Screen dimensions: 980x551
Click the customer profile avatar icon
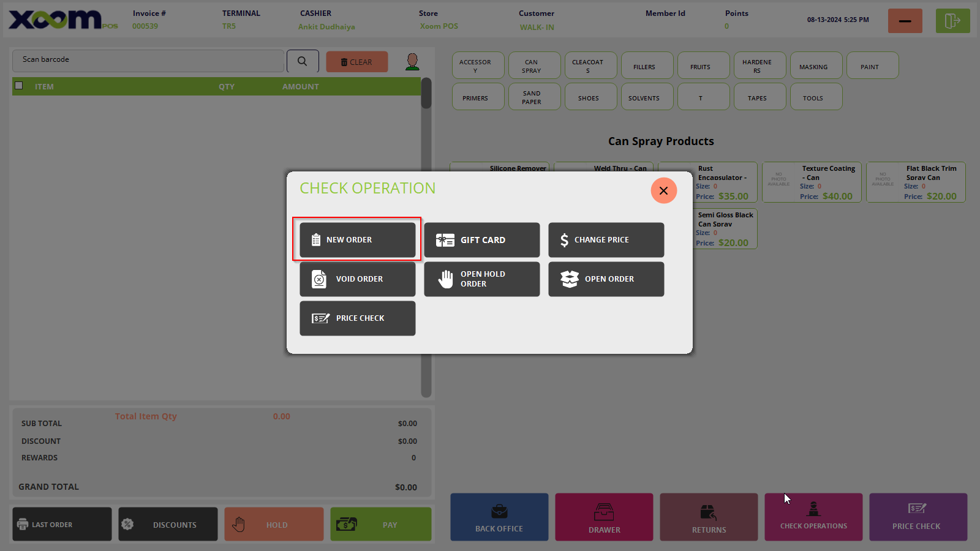[x=412, y=61]
